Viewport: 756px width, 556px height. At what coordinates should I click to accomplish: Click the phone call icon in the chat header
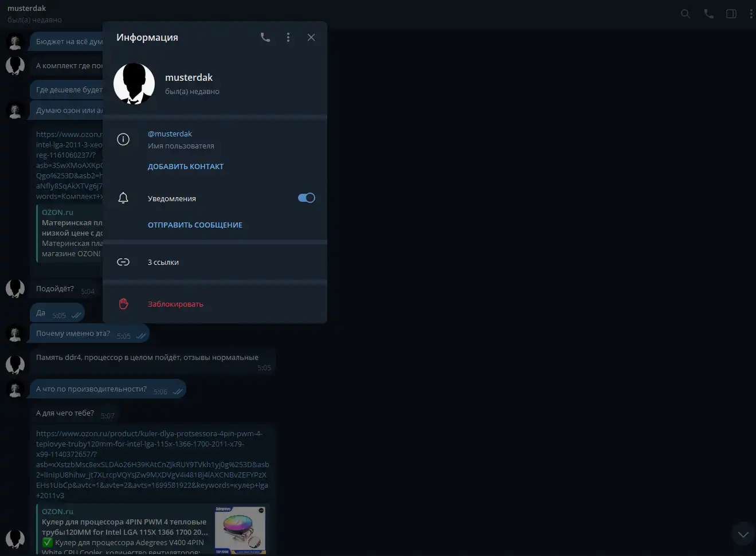pyautogui.click(x=709, y=14)
